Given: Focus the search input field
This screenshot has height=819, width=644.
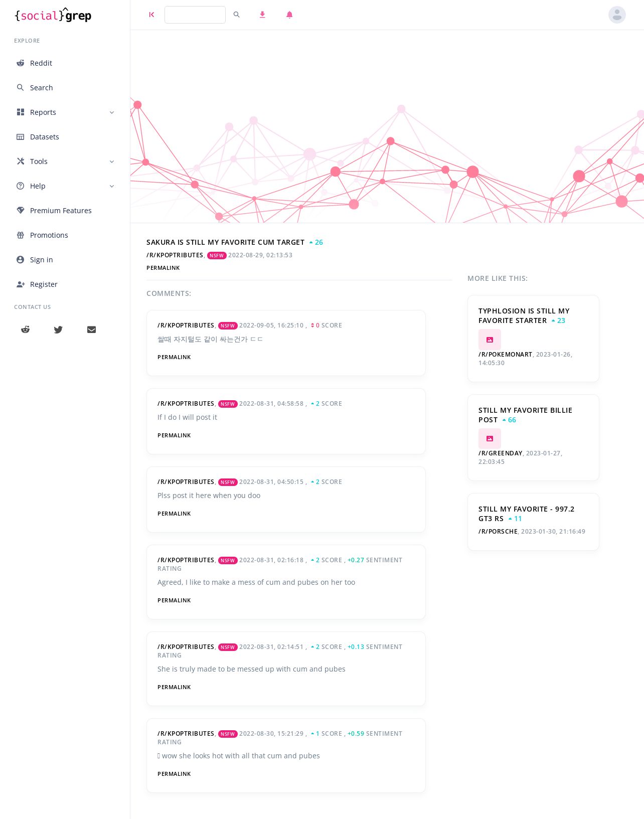Looking at the screenshot, I should 195,15.
